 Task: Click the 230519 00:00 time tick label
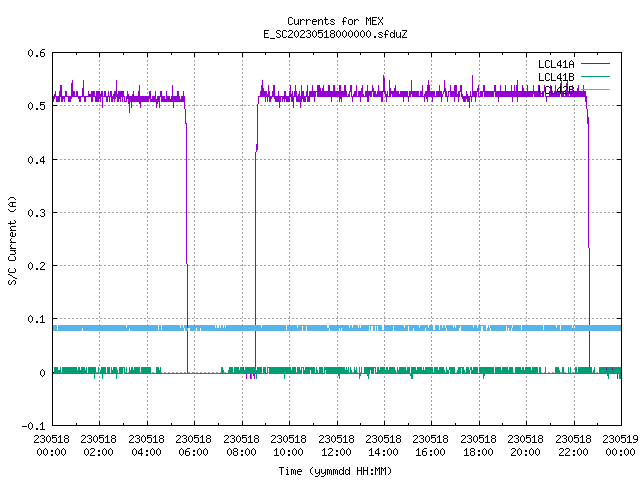[620, 446]
